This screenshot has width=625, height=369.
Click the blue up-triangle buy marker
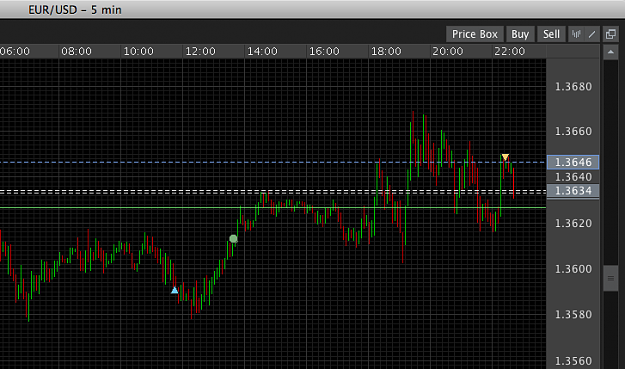(x=175, y=290)
